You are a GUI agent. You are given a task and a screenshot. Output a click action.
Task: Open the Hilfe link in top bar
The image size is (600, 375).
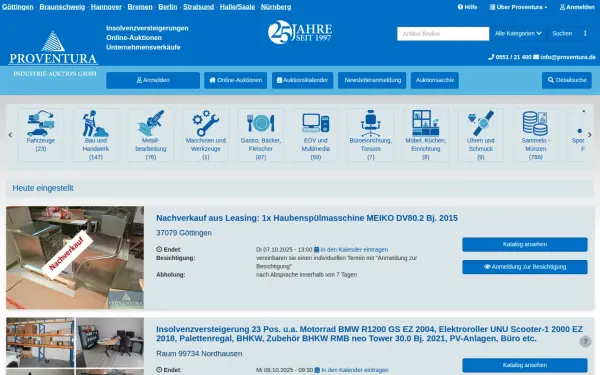click(468, 7)
